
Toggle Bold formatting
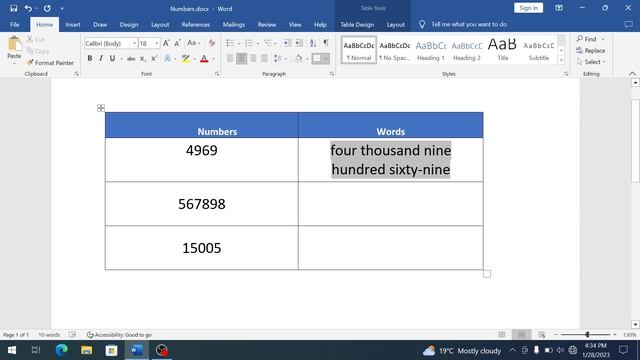pyautogui.click(x=90, y=58)
